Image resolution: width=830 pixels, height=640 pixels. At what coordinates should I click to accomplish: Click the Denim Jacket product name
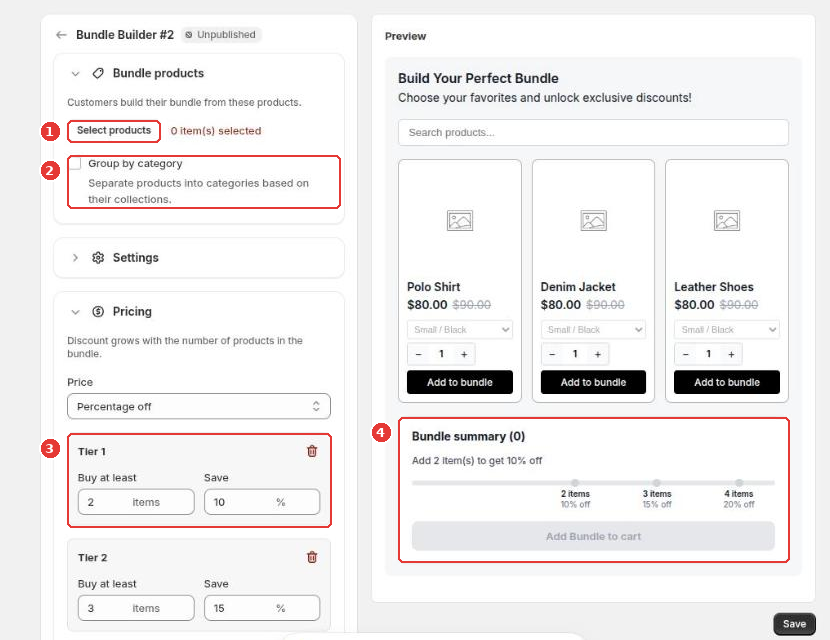pos(578,287)
